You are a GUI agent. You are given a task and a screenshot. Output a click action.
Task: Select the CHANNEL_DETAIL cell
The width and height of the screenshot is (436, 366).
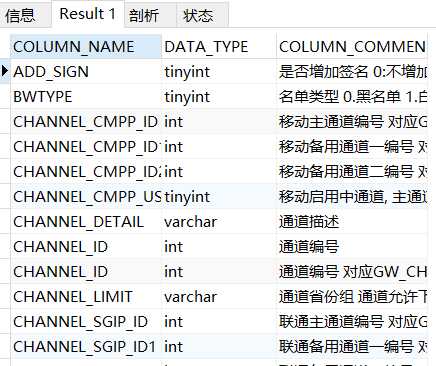[86, 222]
